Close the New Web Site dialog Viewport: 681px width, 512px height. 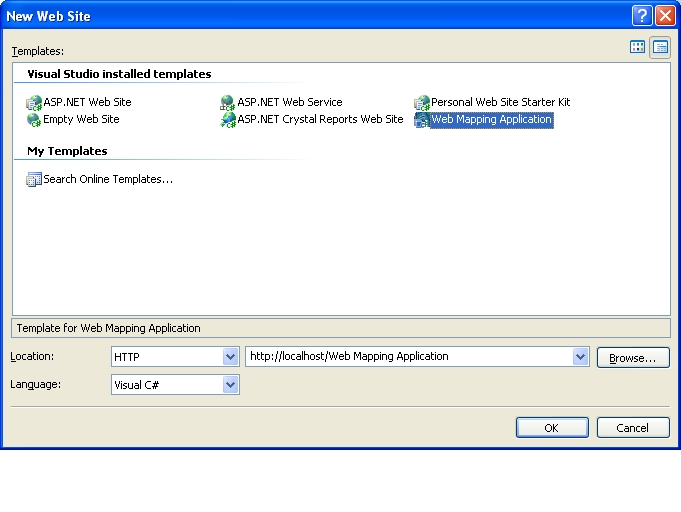pos(665,16)
